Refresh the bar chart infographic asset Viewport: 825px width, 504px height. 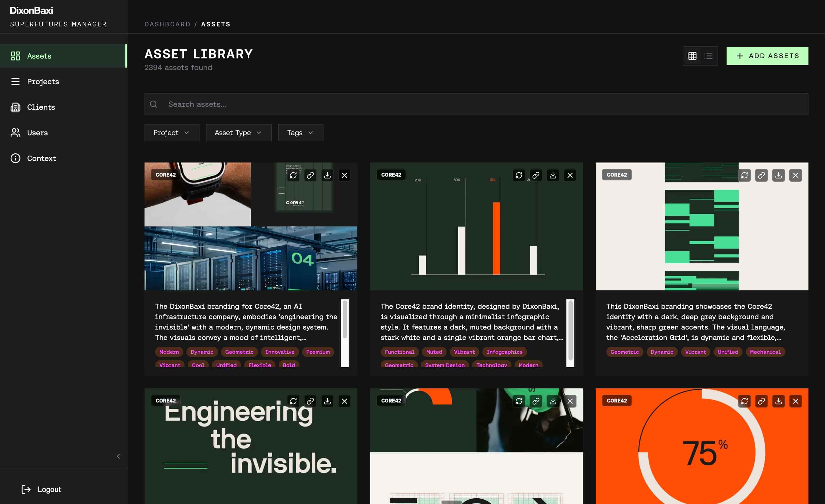[x=519, y=175]
